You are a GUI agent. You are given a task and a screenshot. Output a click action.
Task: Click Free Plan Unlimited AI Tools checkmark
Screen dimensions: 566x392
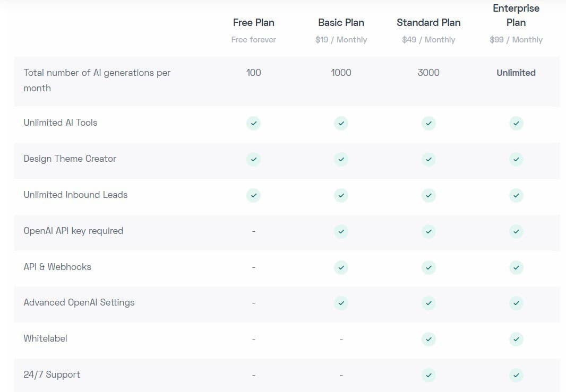point(254,124)
